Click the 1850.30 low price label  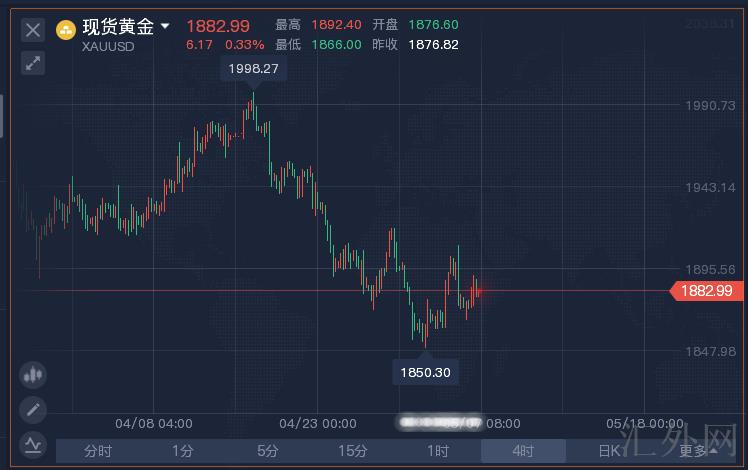click(425, 372)
